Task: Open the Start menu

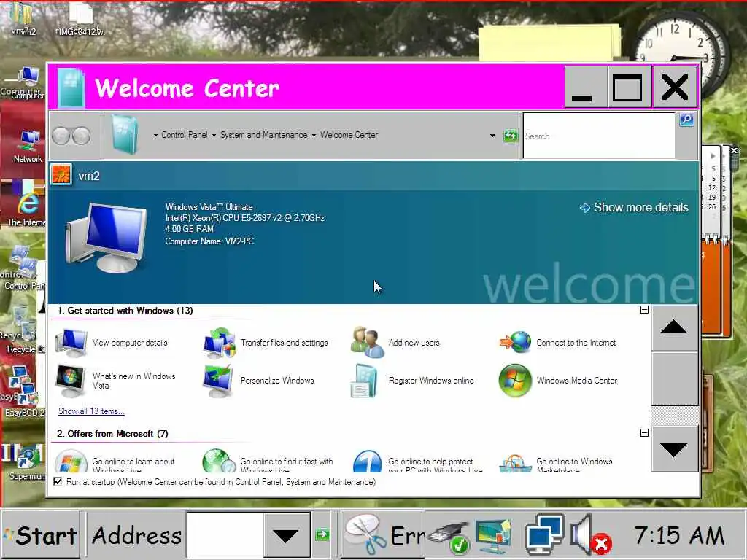Action: click(x=41, y=534)
